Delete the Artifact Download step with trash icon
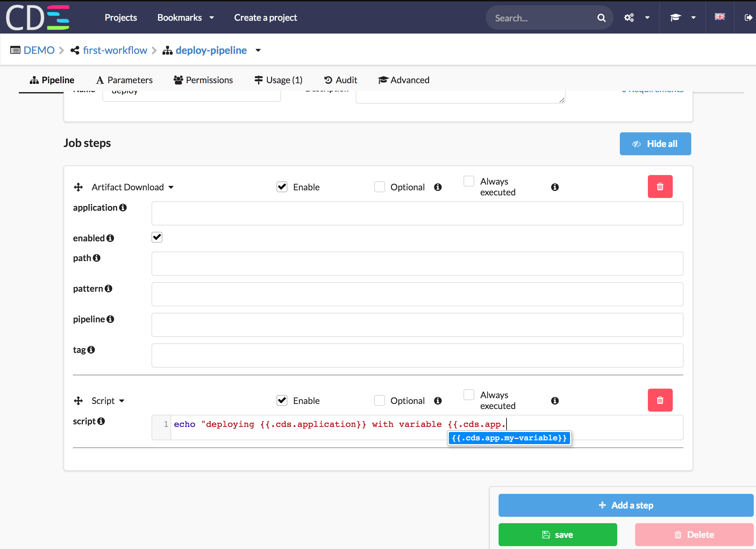Image resolution: width=756 pixels, height=549 pixels. click(660, 187)
